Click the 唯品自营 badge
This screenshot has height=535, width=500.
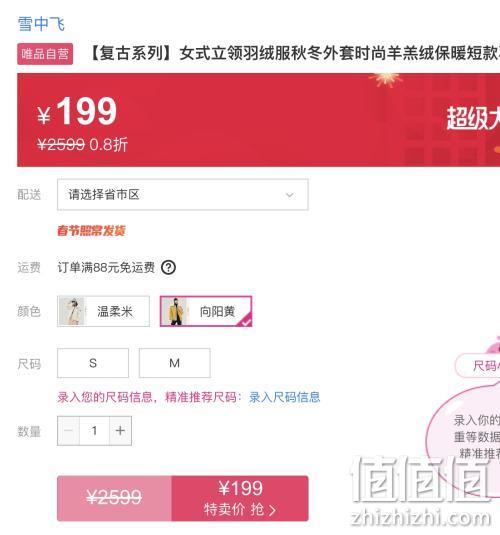pos(45,54)
